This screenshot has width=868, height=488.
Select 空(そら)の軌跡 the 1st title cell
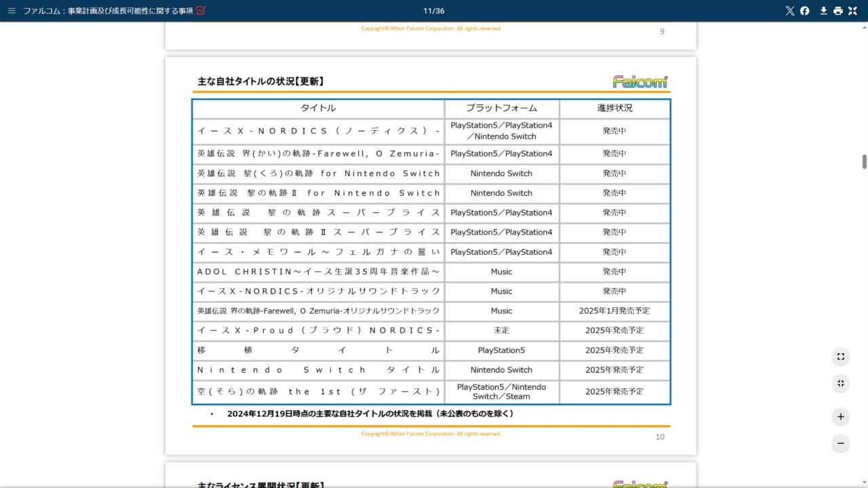[x=318, y=392]
